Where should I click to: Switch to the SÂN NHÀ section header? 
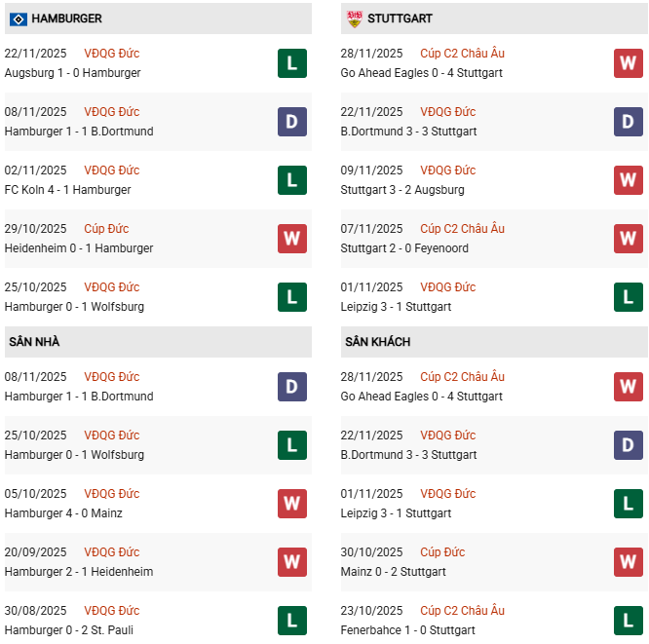tap(34, 342)
